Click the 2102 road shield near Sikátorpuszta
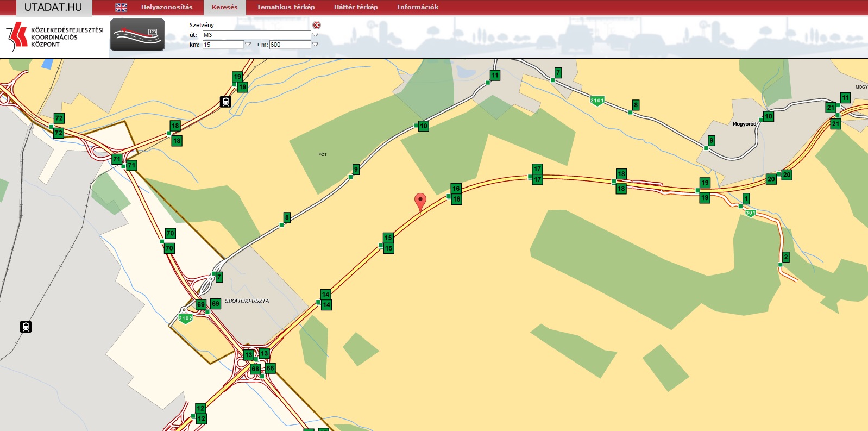 (x=185, y=318)
